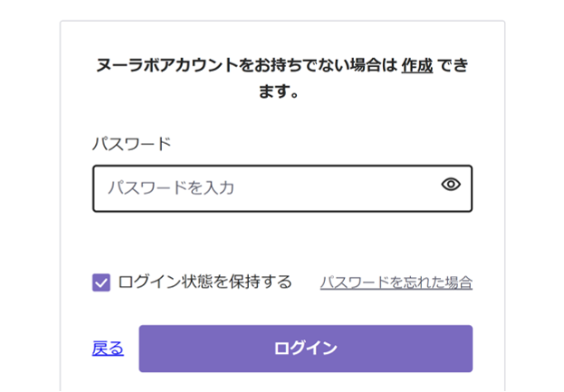The width and height of the screenshot is (564, 392).
Task: Show password using the eye icon
Action: tap(451, 186)
